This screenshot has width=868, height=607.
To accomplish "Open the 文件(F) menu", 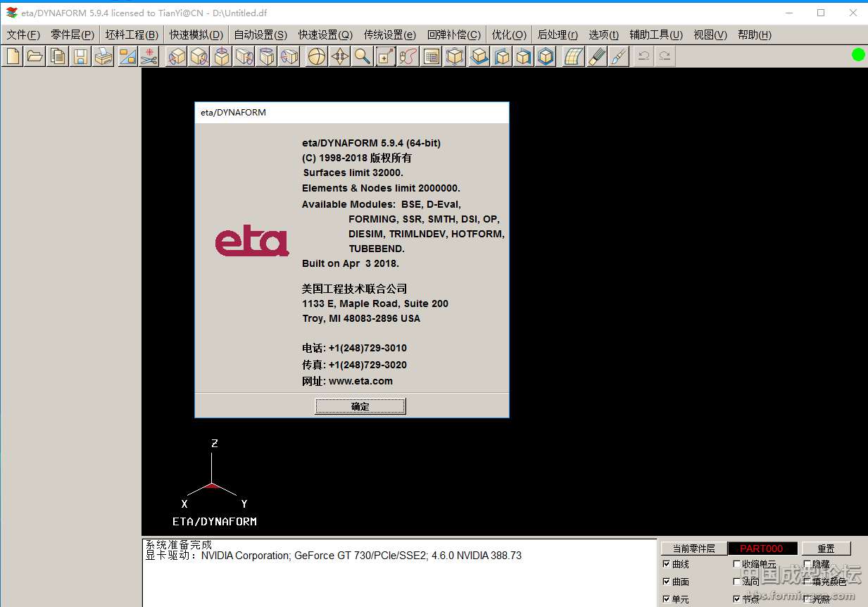I will click(x=23, y=35).
